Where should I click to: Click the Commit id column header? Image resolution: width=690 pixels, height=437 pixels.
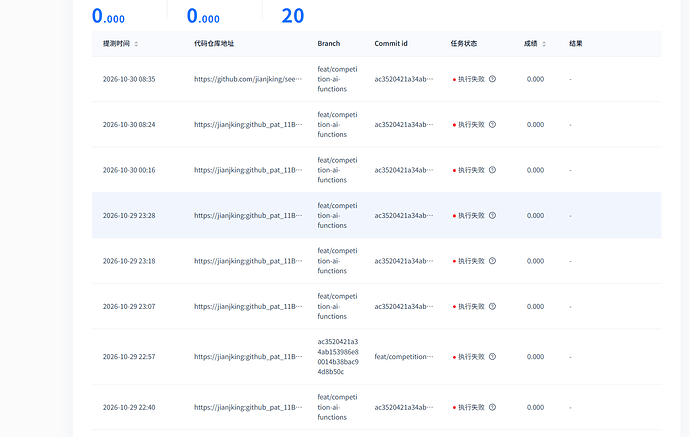(x=391, y=44)
